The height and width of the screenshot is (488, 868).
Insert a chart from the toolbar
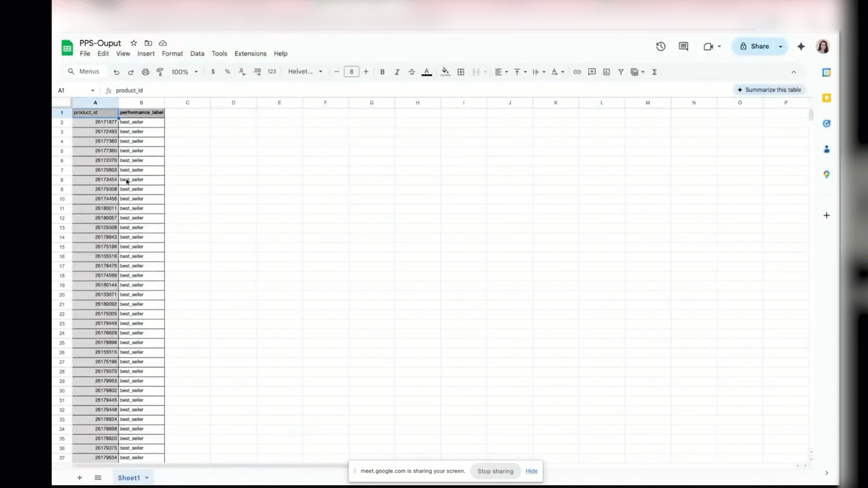click(606, 72)
